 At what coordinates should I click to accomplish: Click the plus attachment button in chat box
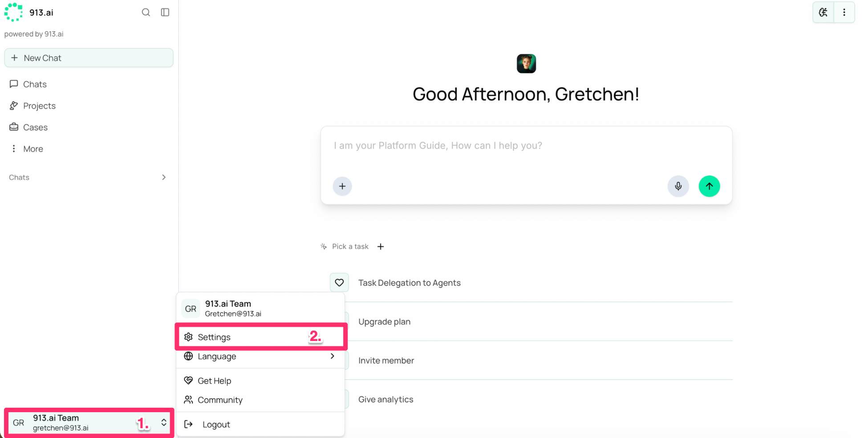tap(342, 186)
